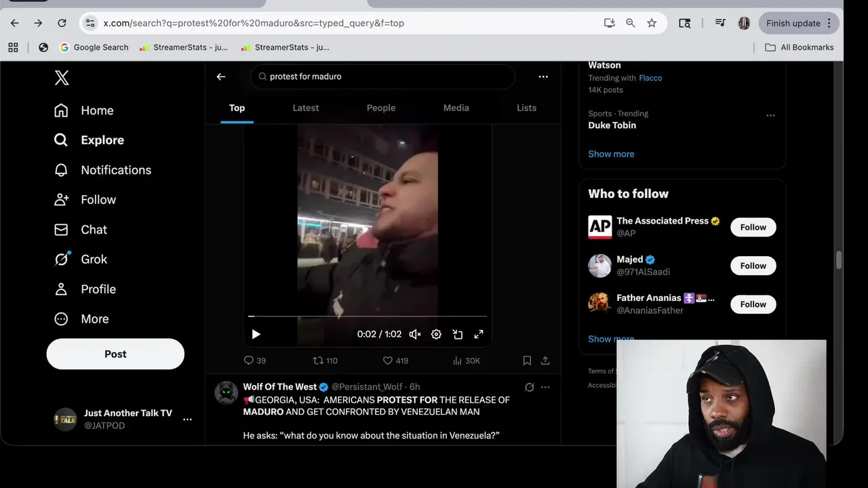
Task: Repost the post with 110 reposts
Action: coord(325,361)
